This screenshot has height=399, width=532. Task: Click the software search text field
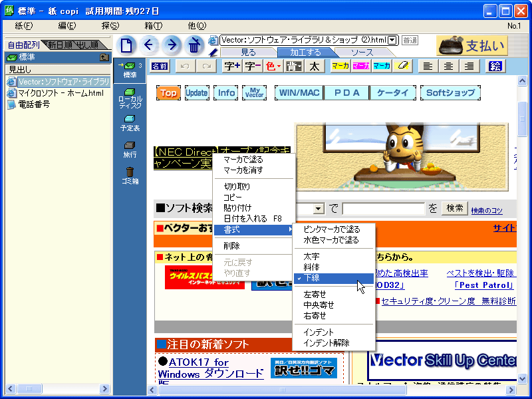(384, 209)
